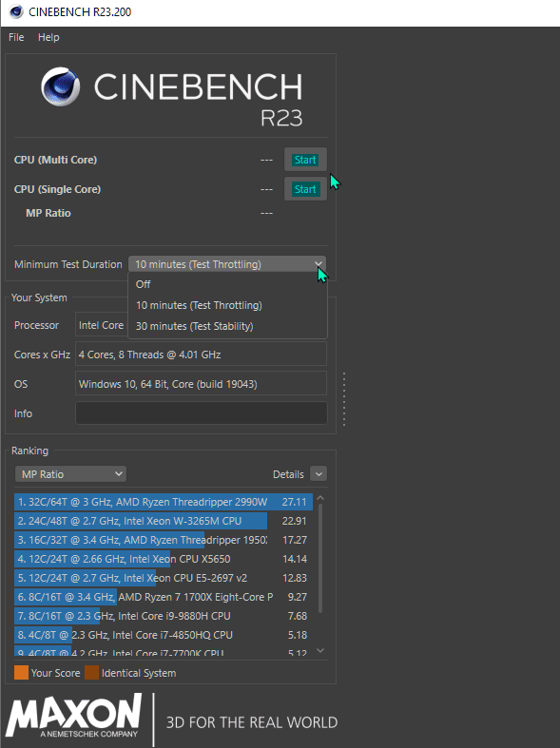Click the Cinebench sphere logo

point(60,86)
